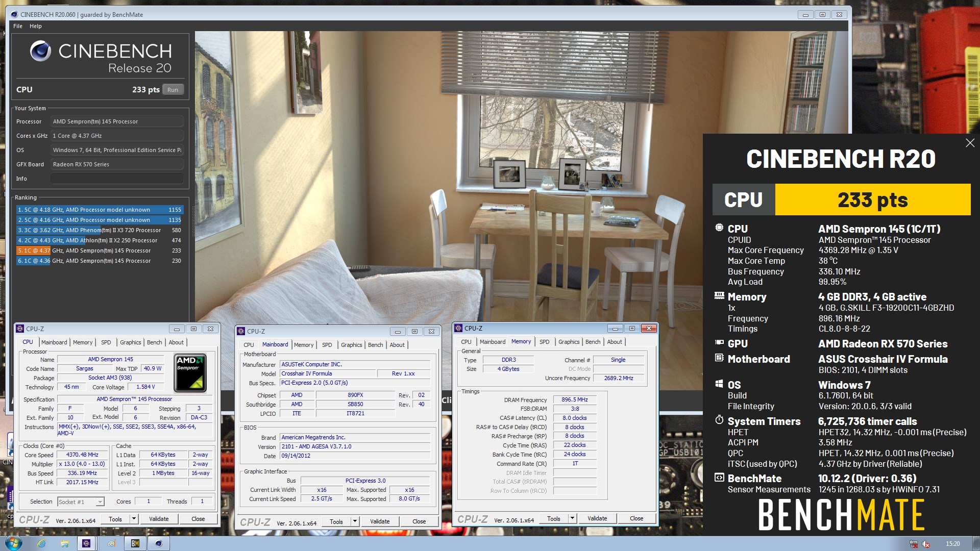Open the Windows Start menu orb
Screen dimensions: 980x551
(x=13, y=543)
